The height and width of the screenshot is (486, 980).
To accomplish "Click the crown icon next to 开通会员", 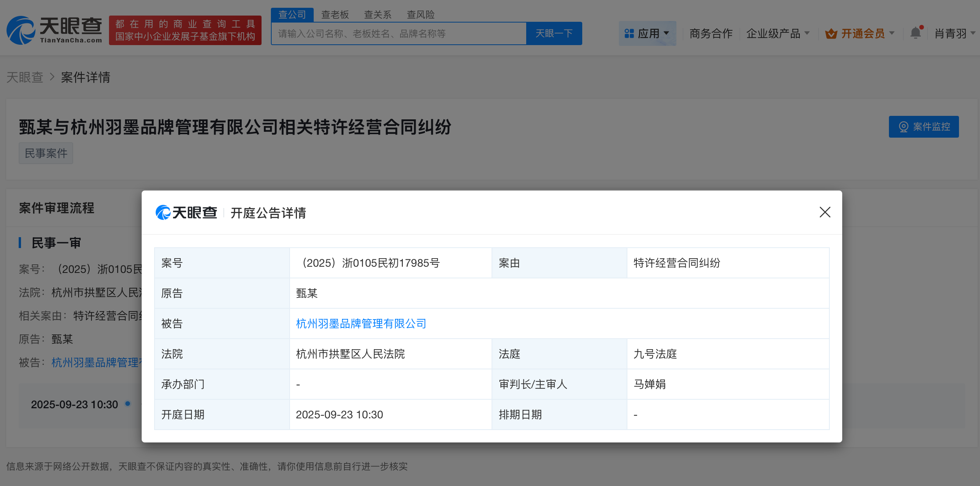I will [831, 33].
